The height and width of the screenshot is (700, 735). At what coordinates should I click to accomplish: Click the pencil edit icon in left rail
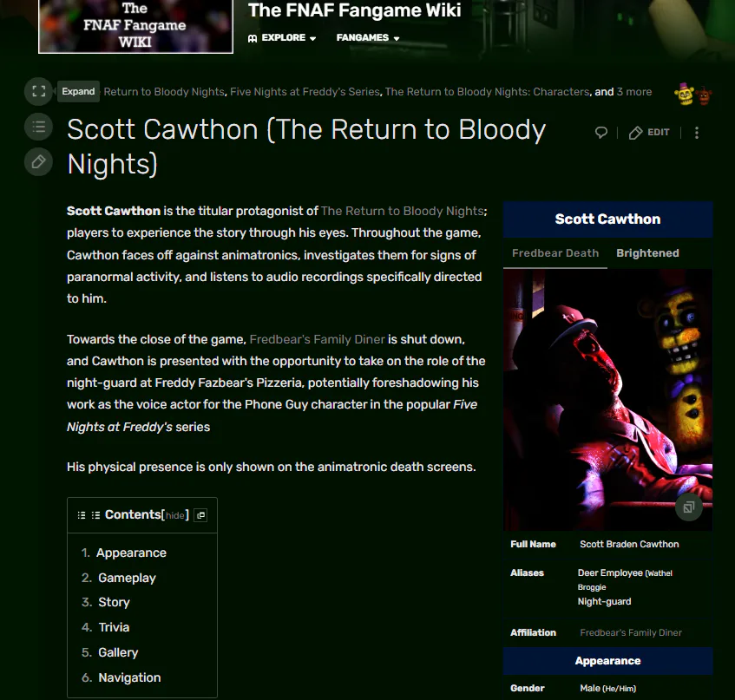tap(38, 162)
